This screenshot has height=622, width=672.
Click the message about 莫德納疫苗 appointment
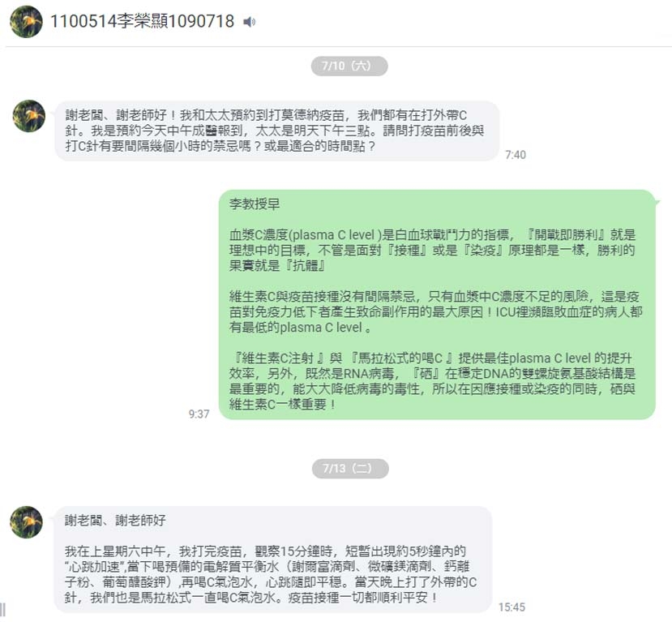[277, 131]
